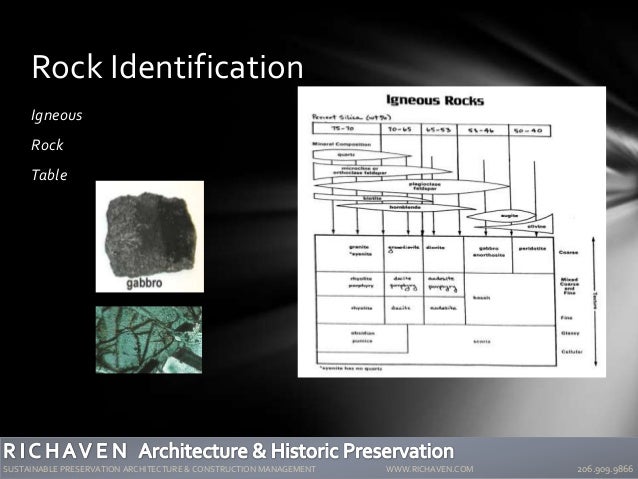Select the italic 'Rock' subtitle line

pos(47,145)
